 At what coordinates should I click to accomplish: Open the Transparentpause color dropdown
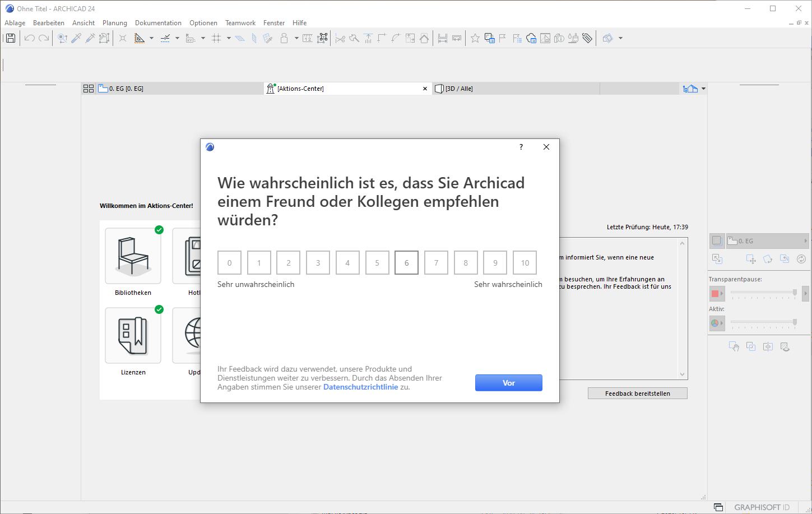tap(717, 293)
